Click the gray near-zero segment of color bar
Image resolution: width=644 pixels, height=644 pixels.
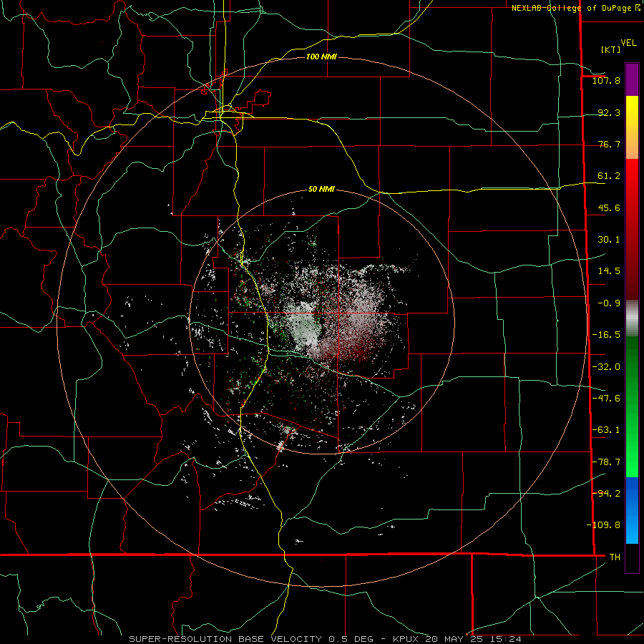click(x=632, y=318)
